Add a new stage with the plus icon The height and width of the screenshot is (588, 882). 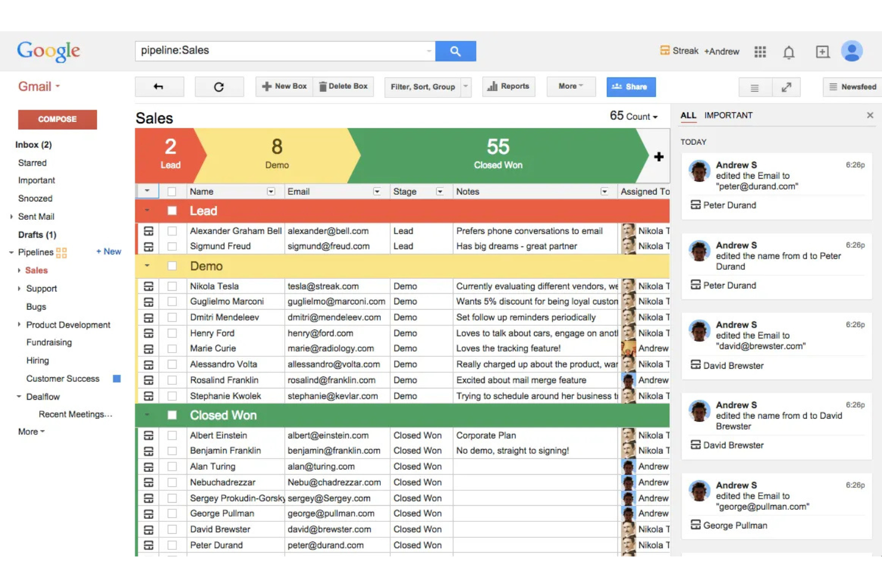click(x=659, y=157)
